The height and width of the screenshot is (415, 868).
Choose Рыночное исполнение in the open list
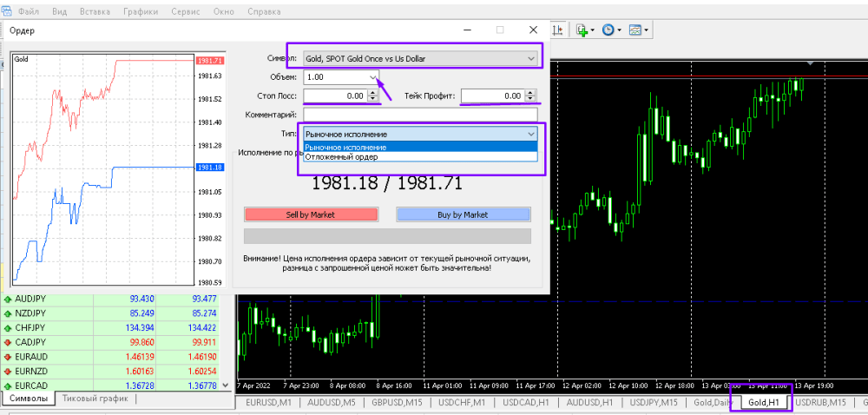click(420, 148)
